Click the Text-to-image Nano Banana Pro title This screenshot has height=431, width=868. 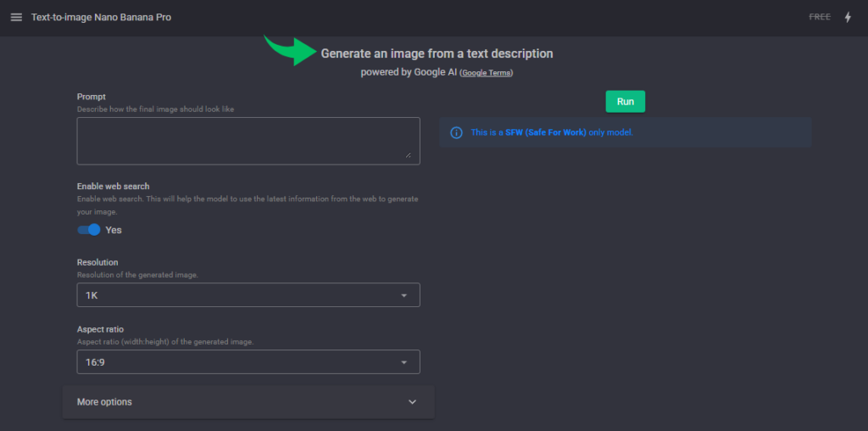(101, 17)
